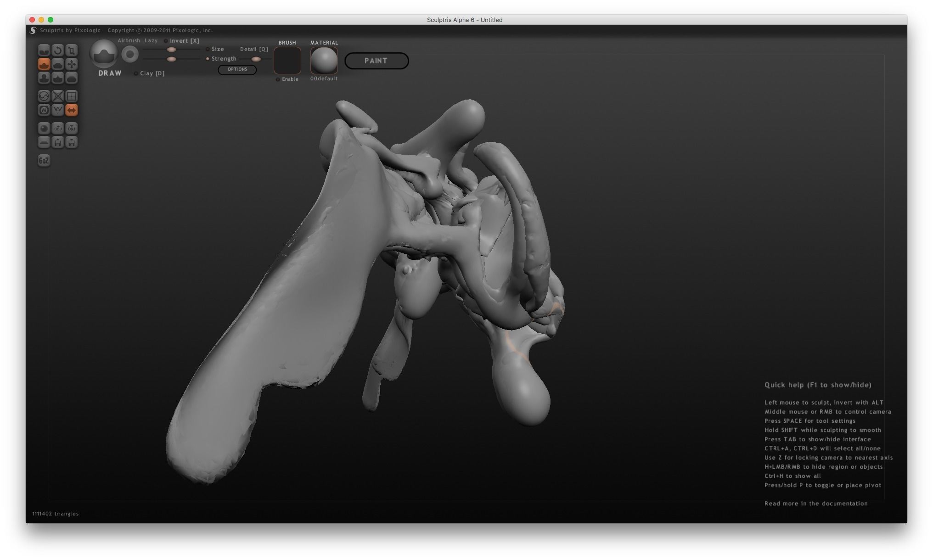Screen dimensions: 933x560
Task: Click the Sculptris logo icon
Action: [33, 30]
